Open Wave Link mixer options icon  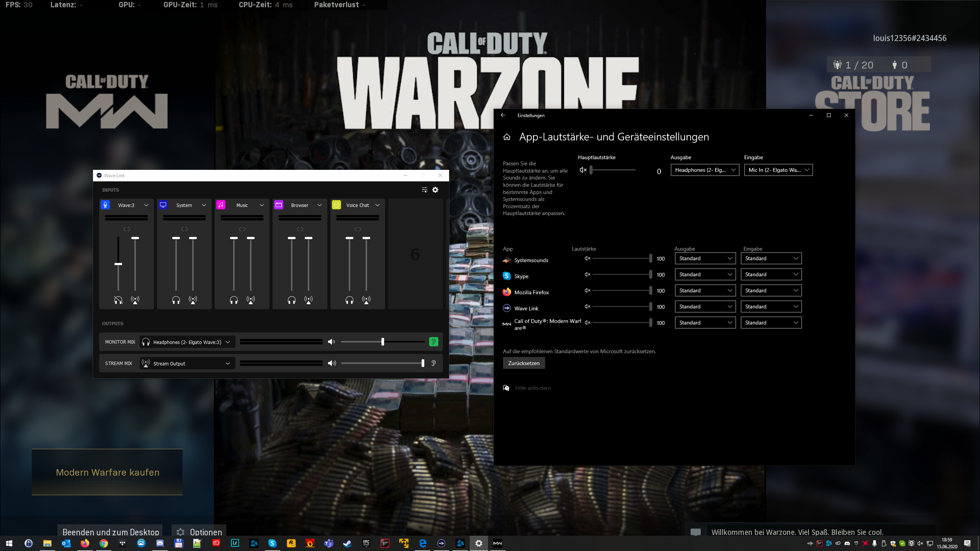424,190
